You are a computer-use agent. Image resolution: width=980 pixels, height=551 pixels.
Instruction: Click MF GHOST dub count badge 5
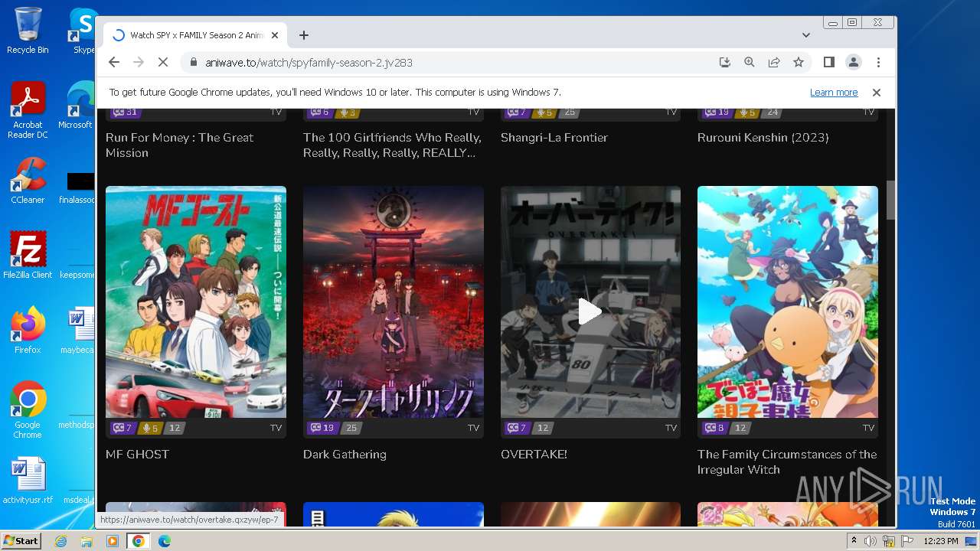tap(149, 428)
